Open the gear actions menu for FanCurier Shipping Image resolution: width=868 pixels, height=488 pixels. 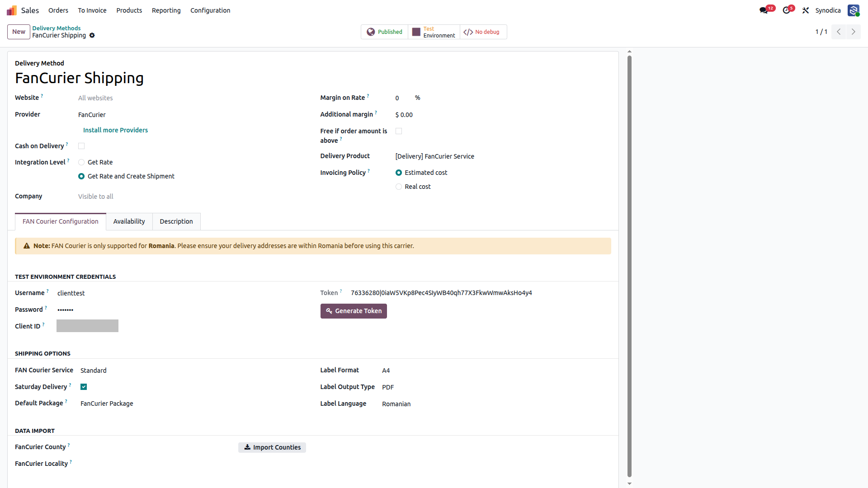92,35
